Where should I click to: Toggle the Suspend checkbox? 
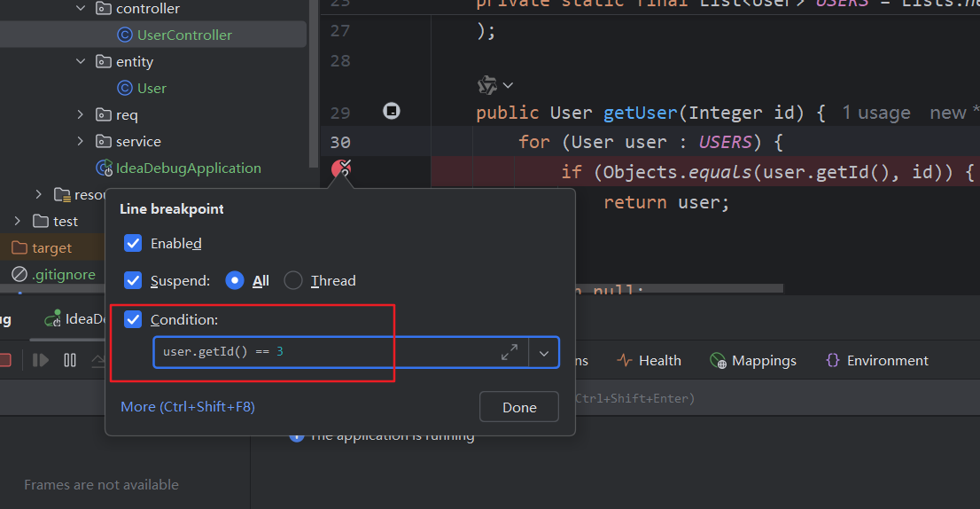[x=133, y=280]
